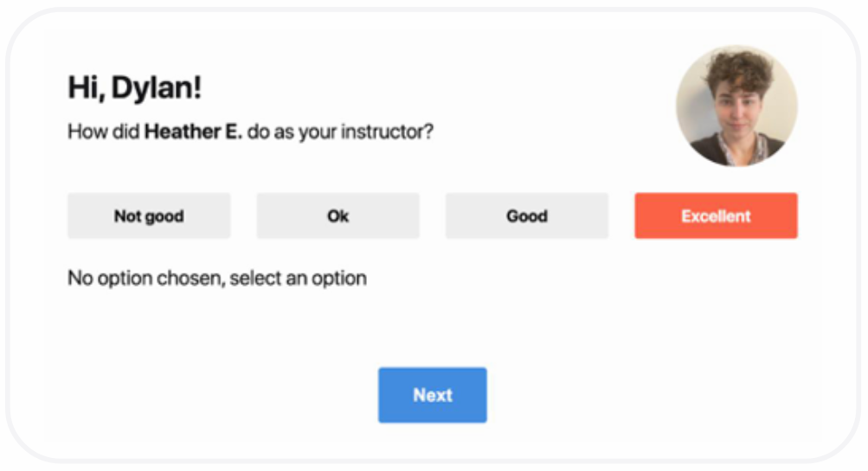Click the "Hi, Dylan!" greeting heading
This screenshot has width=868, height=471.
[134, 87]
